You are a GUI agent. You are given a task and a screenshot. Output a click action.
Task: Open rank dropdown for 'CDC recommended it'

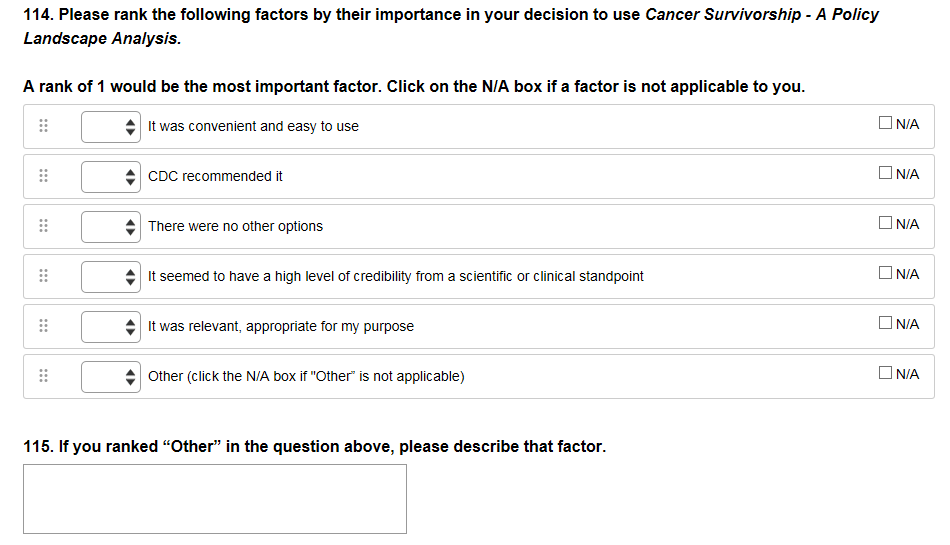click(x=111, y=176)
